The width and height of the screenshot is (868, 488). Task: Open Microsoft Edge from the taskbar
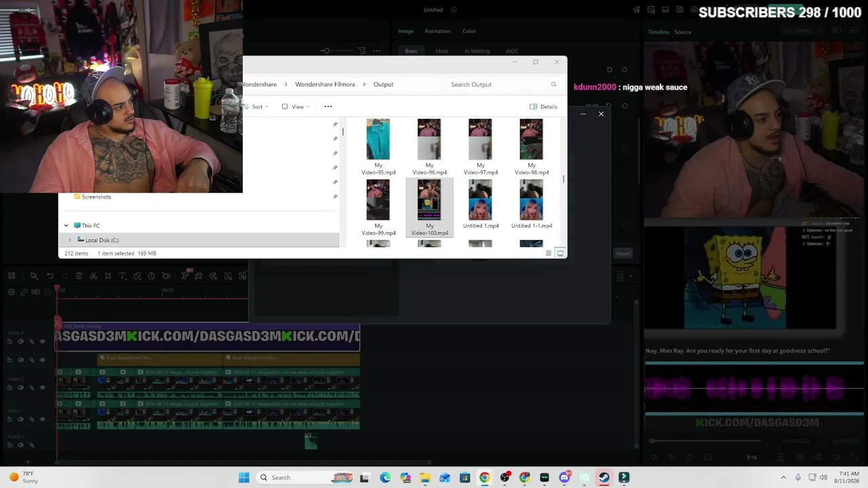(385, 478)
